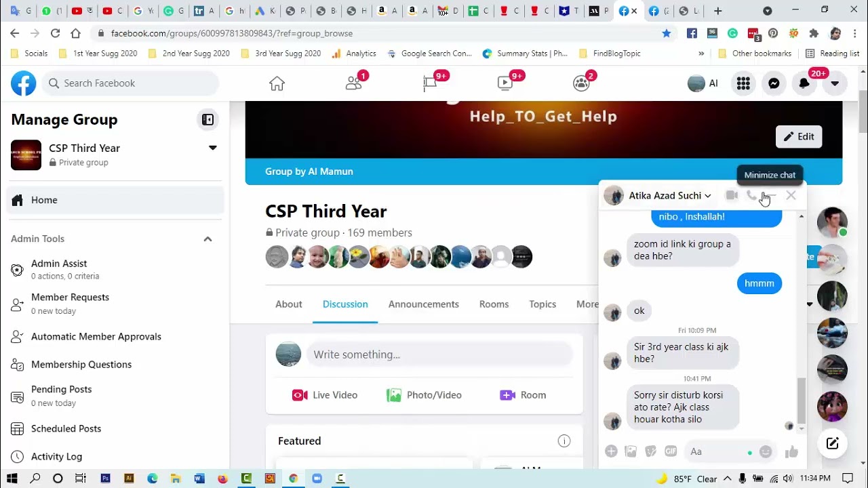
Task: Go to Home feed icon
Action: pos(277,83)
